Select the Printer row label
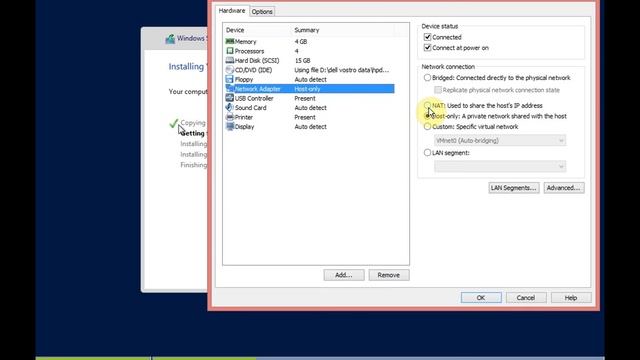The width and height of the screenshot is (640, 360). [244, 117]
